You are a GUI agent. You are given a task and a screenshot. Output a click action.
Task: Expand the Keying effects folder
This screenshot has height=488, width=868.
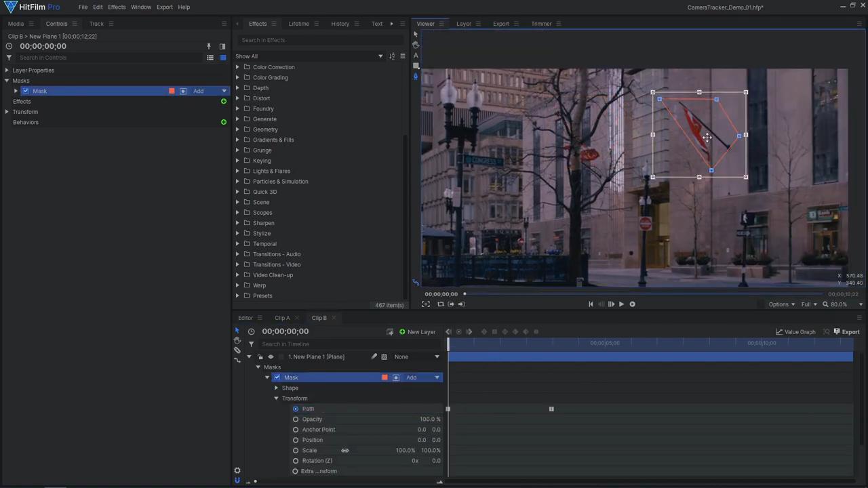(237, 161)
